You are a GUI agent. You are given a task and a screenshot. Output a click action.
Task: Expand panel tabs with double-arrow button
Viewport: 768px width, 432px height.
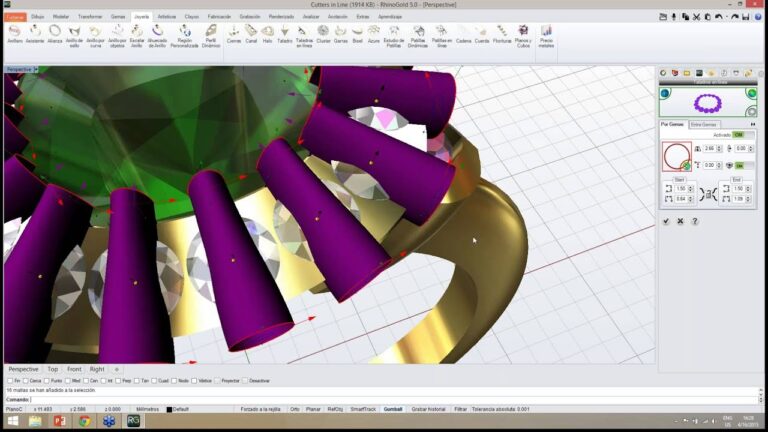[x=753, y=124]
